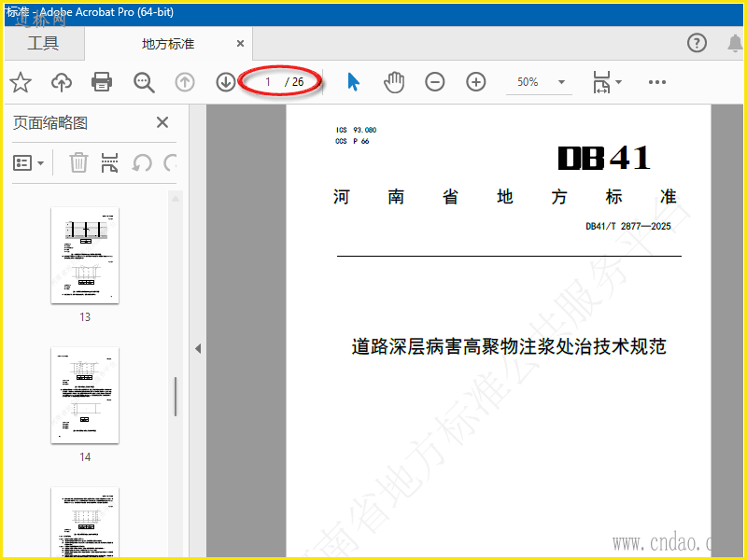Click the page label 13 under thumbnail
747x560 pixels.
pos(85,317)
